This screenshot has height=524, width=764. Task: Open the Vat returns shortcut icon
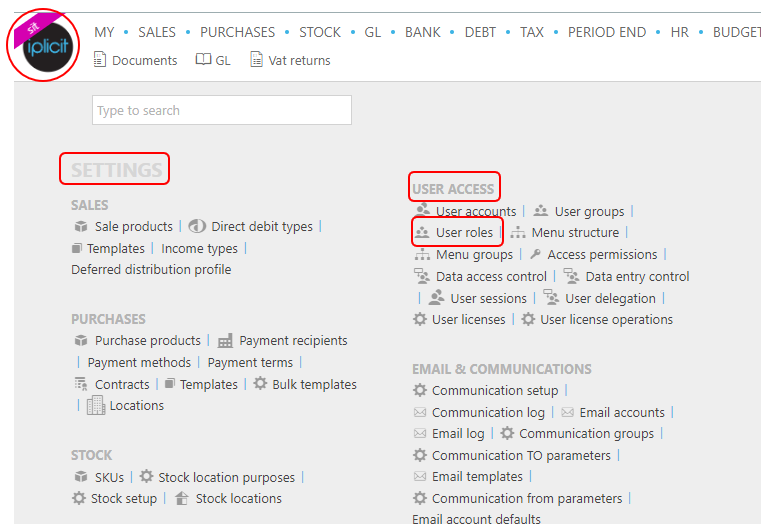[257, 60]
